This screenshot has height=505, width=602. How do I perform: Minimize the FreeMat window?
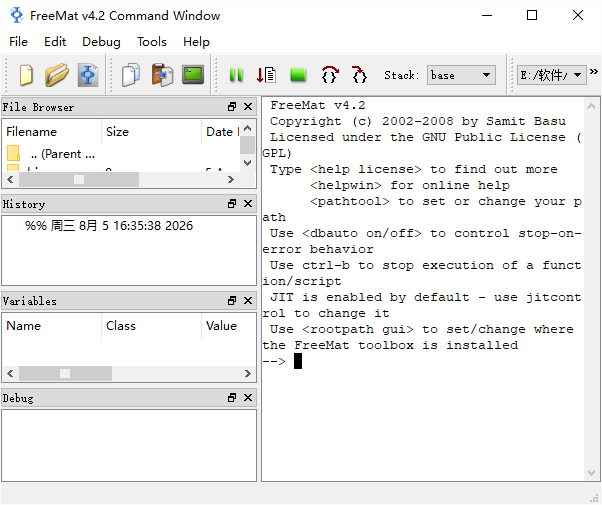[x=487, y=15]
